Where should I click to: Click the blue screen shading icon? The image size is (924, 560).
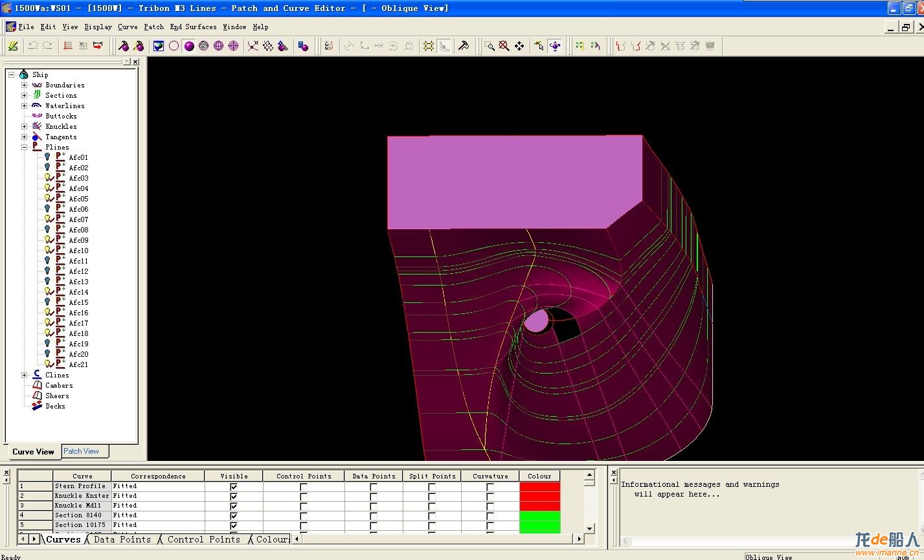coord(159,46)
